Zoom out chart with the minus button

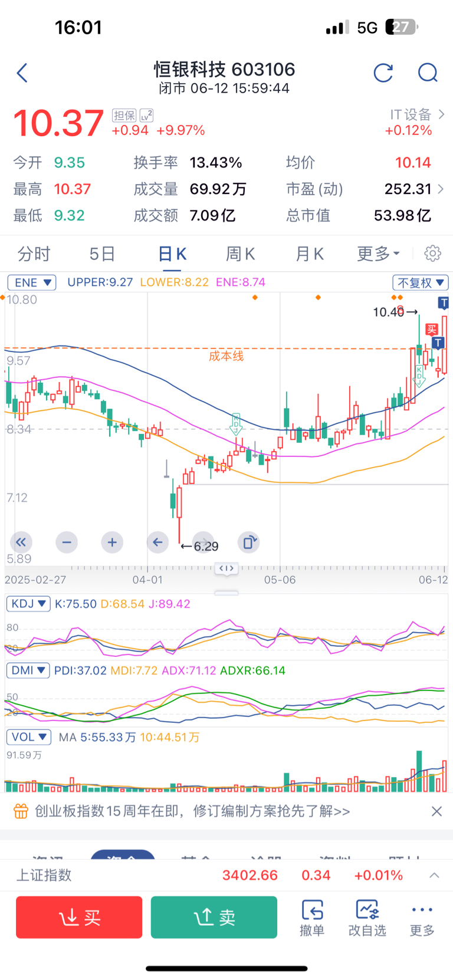tap(67, 542)
